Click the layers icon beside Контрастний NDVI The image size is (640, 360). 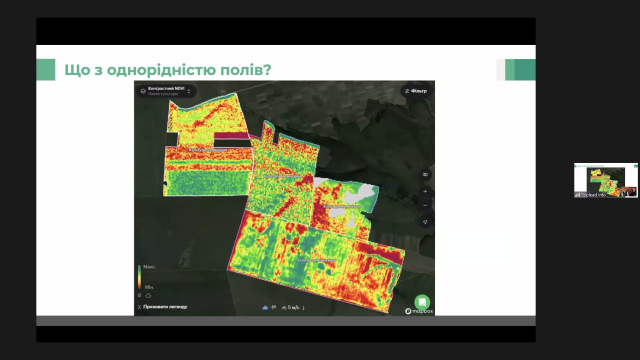point(143,91)
